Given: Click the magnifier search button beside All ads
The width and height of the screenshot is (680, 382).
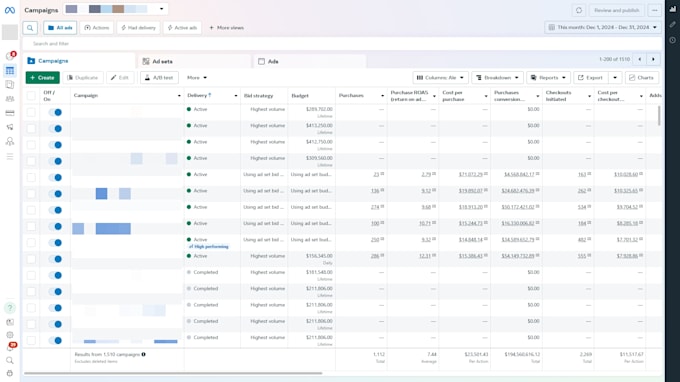Looking at the screenshot, I should (30, 28).
